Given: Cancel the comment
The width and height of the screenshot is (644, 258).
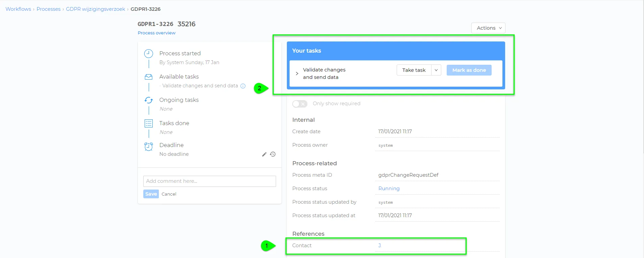Looking at the screenshot, I should pos(169,194).
